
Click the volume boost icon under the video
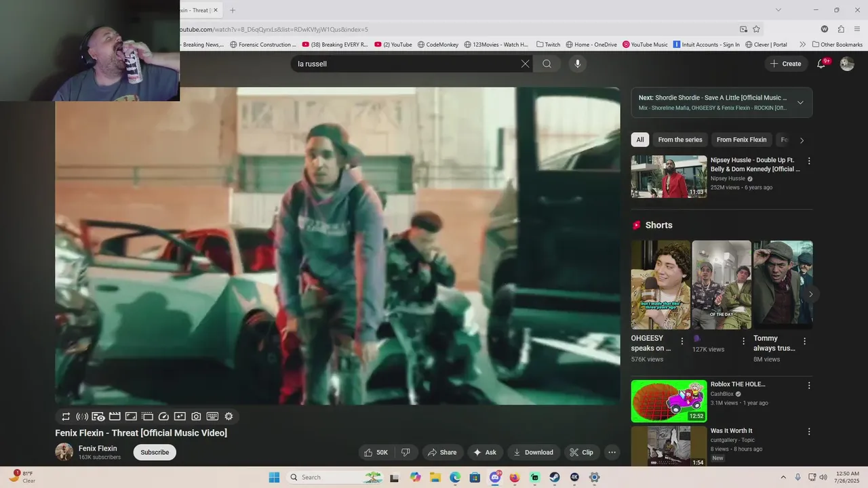[x=82, y=417]
